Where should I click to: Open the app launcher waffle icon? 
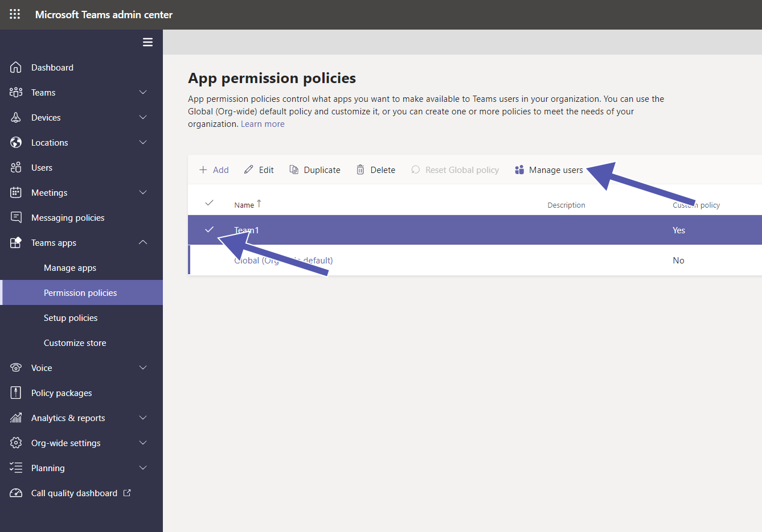click(15, 14)
